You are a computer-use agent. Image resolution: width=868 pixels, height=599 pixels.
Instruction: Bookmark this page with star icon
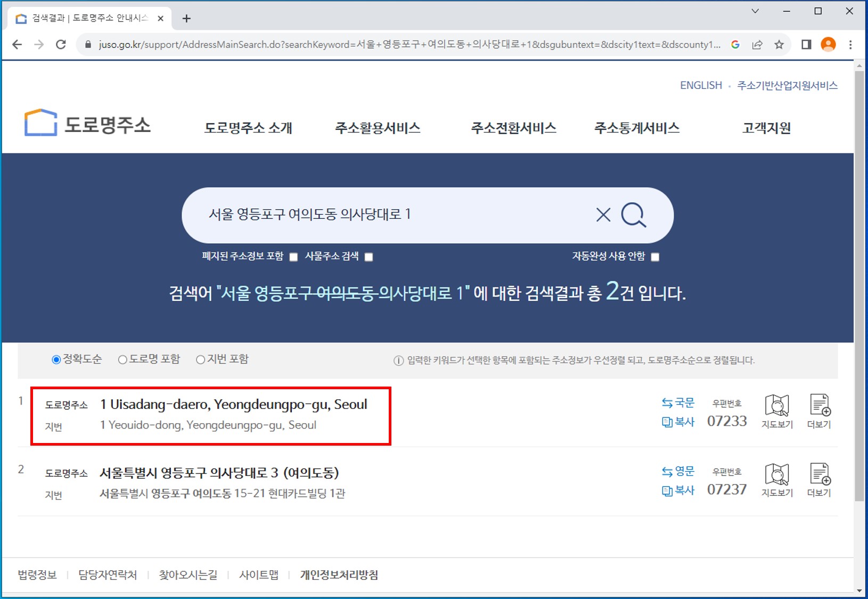pos(779,45)
